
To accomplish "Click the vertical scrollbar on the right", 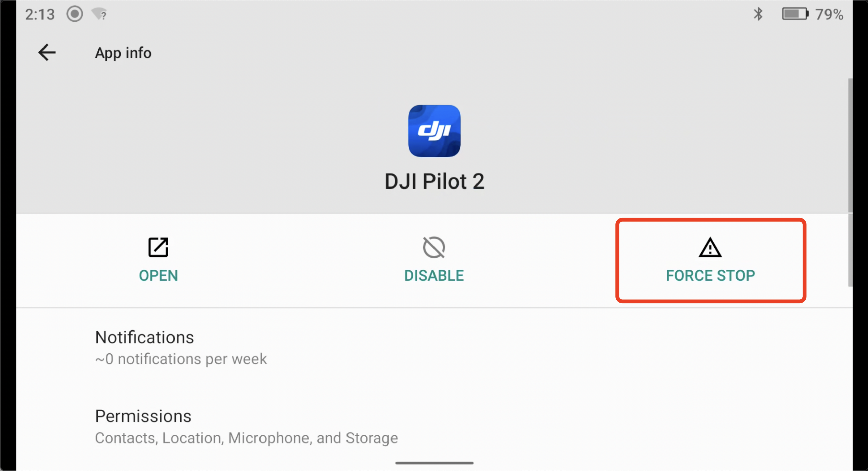I will (850, 182).
